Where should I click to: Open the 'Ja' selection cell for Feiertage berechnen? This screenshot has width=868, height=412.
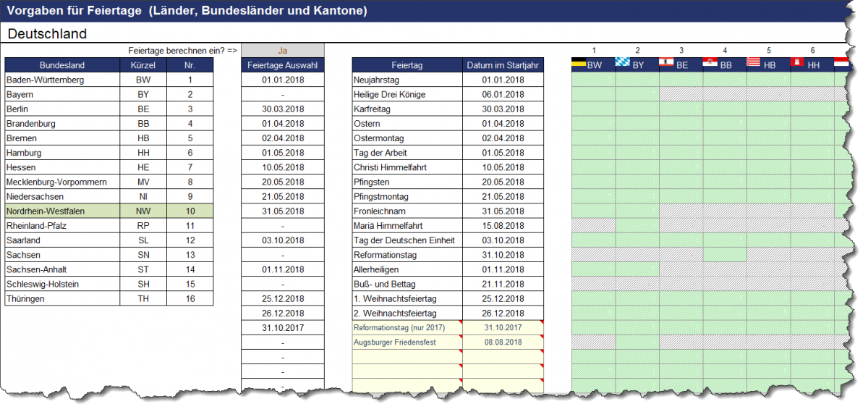[x=282, y=51]
